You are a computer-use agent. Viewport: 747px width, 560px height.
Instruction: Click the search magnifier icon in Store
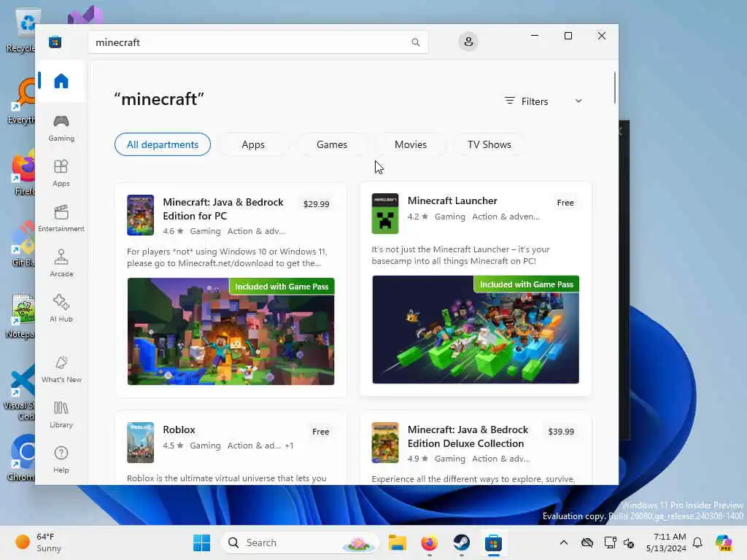click(x=415, y=42)
